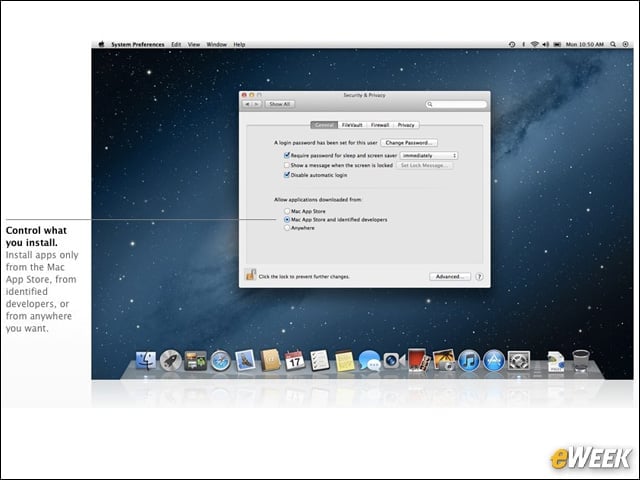640x480 pixels.
Task: Select the Anywhere radio option
Action: [x=287, y=228]
